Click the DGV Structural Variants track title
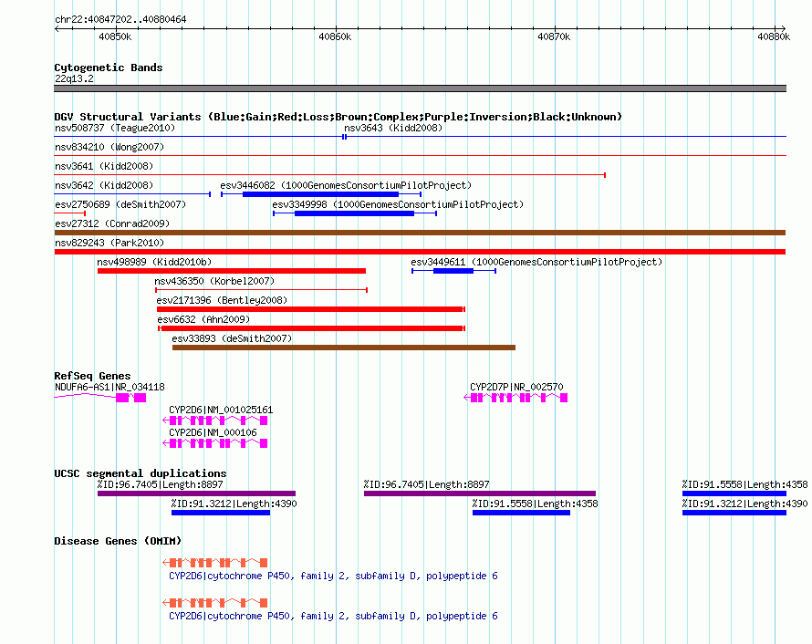The image size is (812, 644). click(338, 117)
